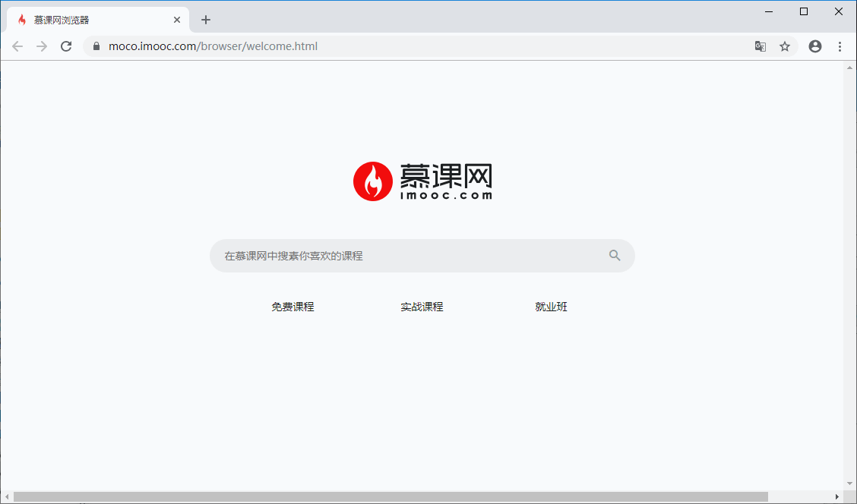
Task: Click the vertical scroll down arrow
Action: click(x=849, y=484)
